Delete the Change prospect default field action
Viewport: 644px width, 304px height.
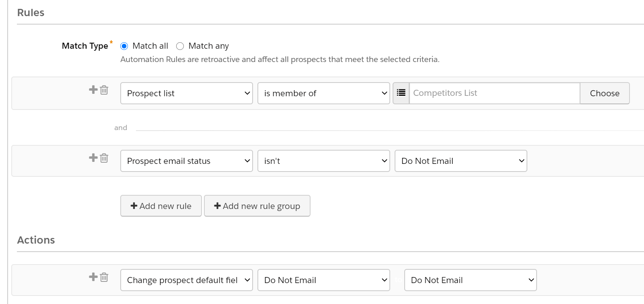coord(104,277)
